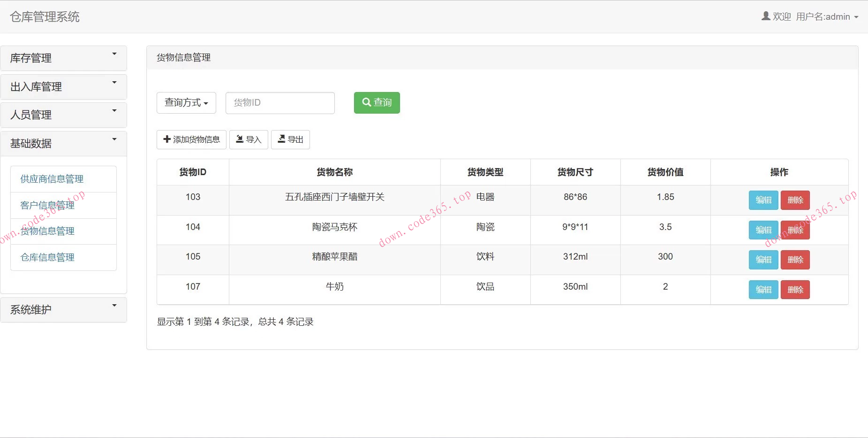Edit the 牛奶 record row
The height and width of the screenshot is (438, 868).
pyautogui.click(x=763, y=289)
